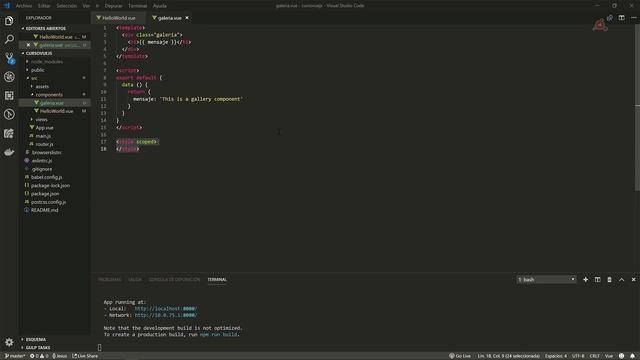Open the editor More Actions menu
Viewport: 640px width, 360px height.
pyautogui.click(x=633, y=18)
